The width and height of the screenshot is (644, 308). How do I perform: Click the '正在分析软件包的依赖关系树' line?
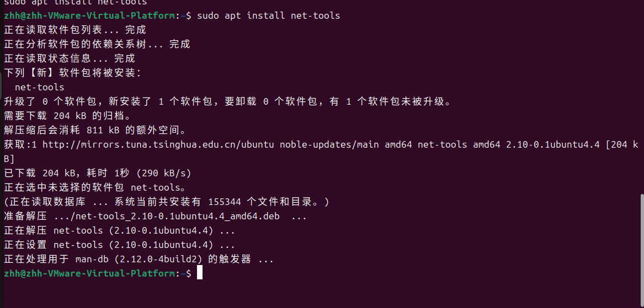[x=97, y=44]
